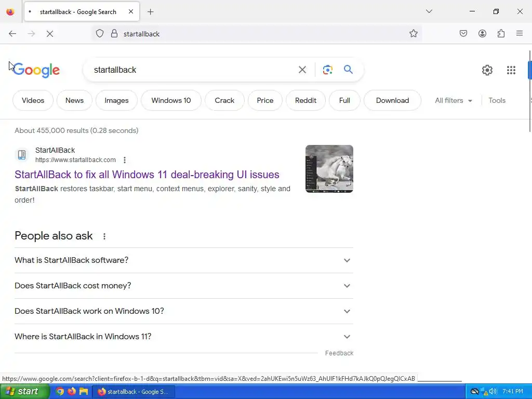Open Firefox application hamburger menu

click(520, 33)
